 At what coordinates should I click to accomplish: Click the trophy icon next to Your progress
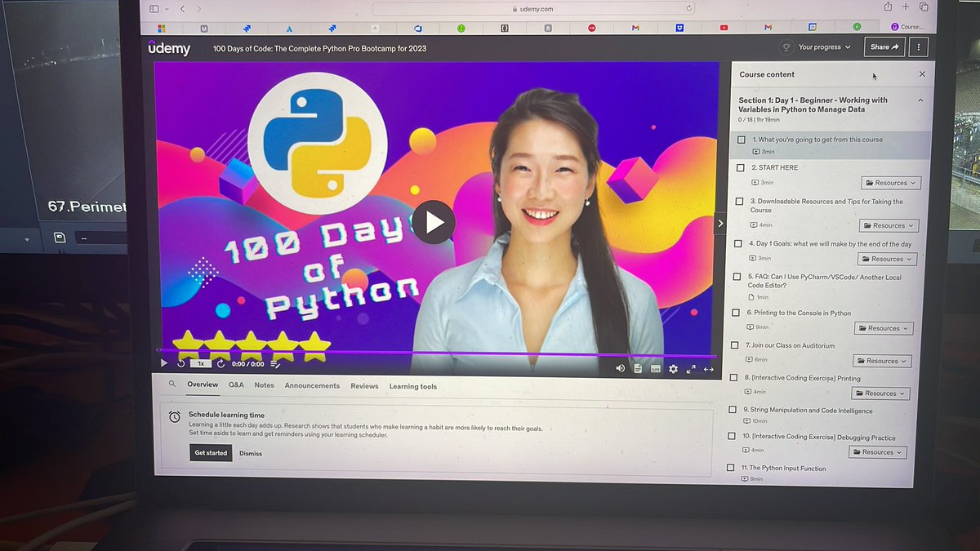(x=786, y=47)
